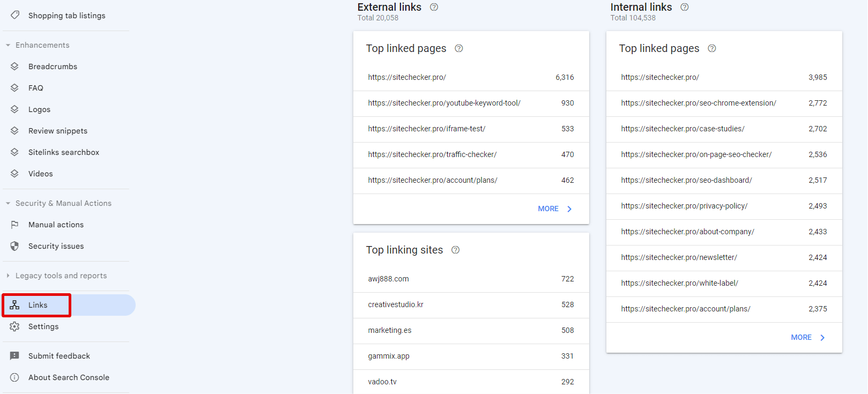
Task: Collapse the Enhancements section
Action: pyautogui.click(x=8, y=45)
